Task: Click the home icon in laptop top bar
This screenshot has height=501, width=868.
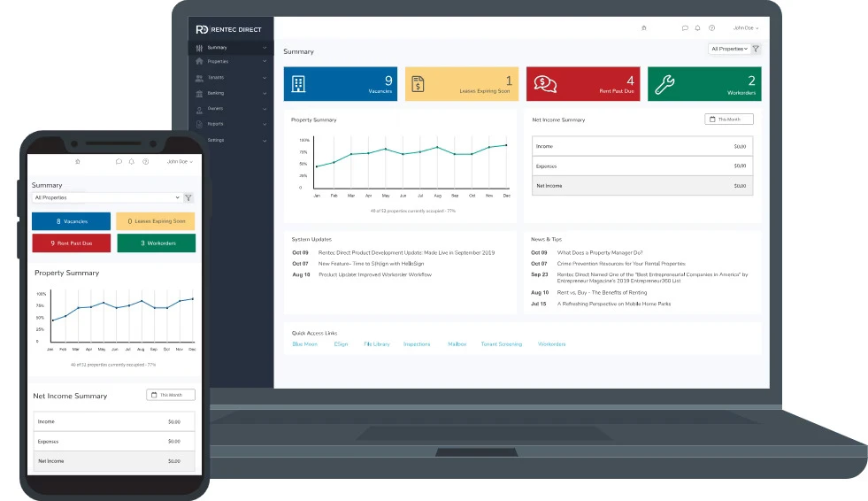Action: tap(643, 28)
